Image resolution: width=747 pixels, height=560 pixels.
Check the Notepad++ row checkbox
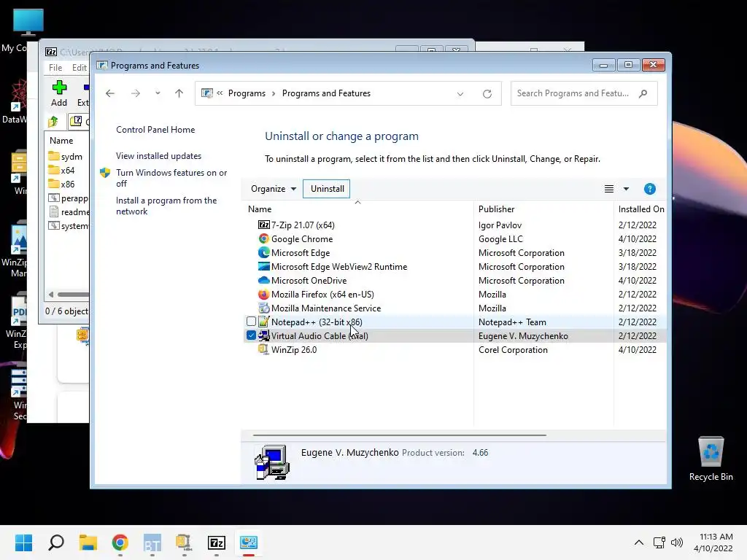tap(251, 322)
